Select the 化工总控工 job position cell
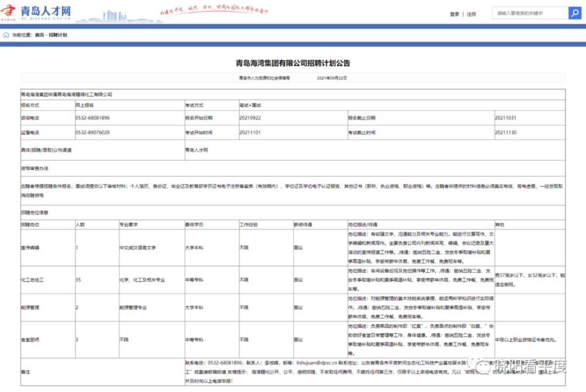Screen dimensions: 586x392 coord(48,280)
